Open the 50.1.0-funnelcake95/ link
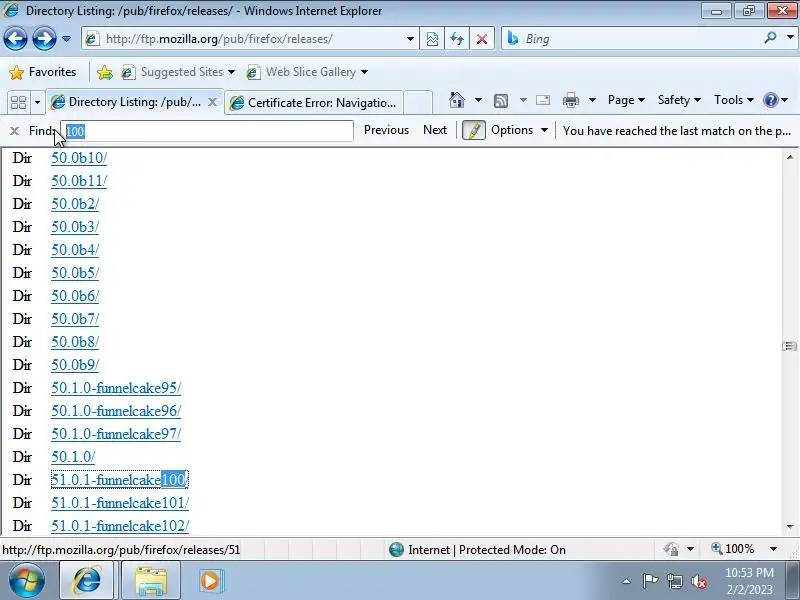The height and width of the screenshot is (600, 800). [x=116, y=388]
